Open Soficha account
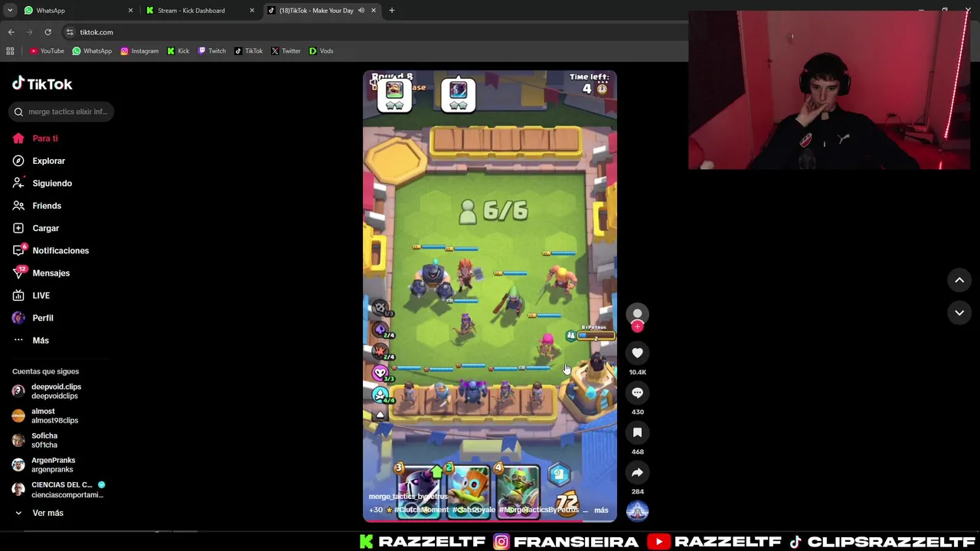Viewport: 980px width, 551px height. [44, 440]
